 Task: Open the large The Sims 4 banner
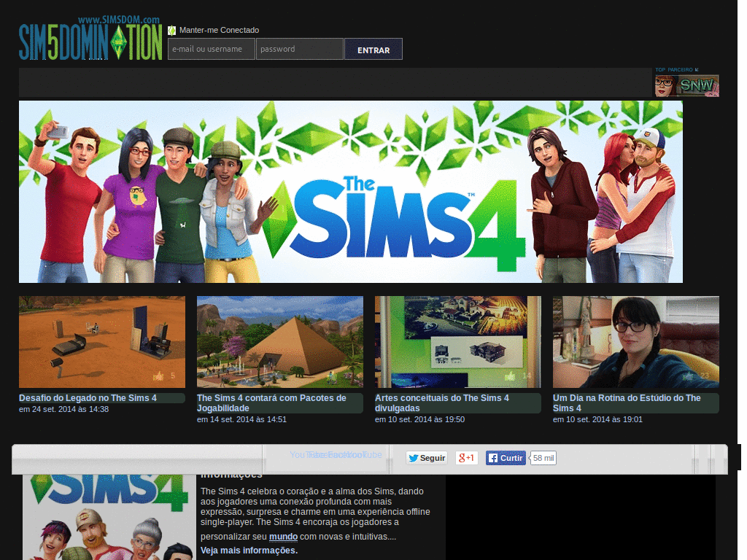351,192
